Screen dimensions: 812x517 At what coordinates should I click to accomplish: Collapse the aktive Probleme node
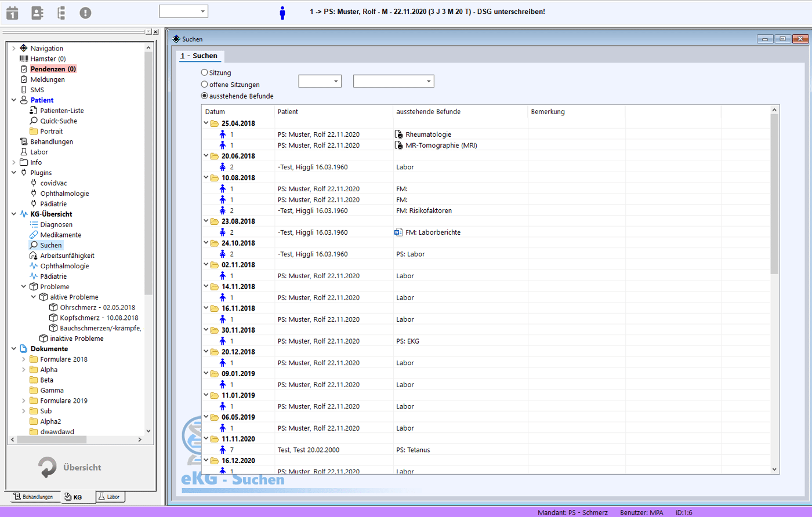34,297
